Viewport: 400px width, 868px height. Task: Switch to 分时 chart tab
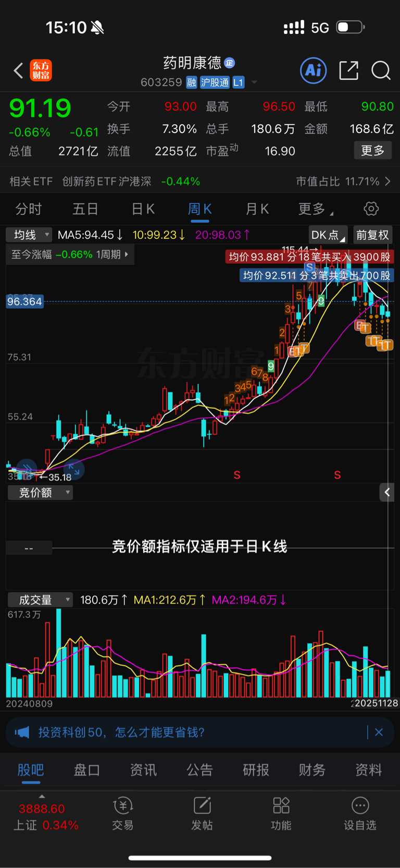click(x=29, y=209)
